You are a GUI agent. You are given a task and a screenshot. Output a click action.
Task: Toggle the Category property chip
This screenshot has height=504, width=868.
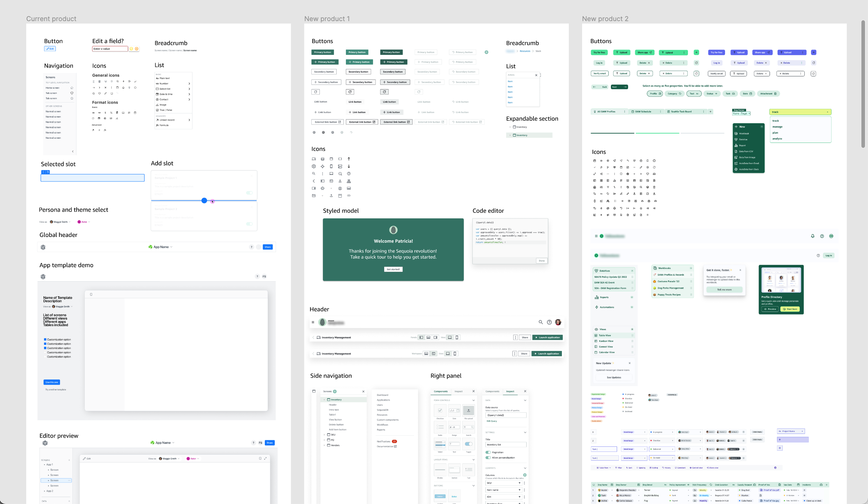point(674,94)
